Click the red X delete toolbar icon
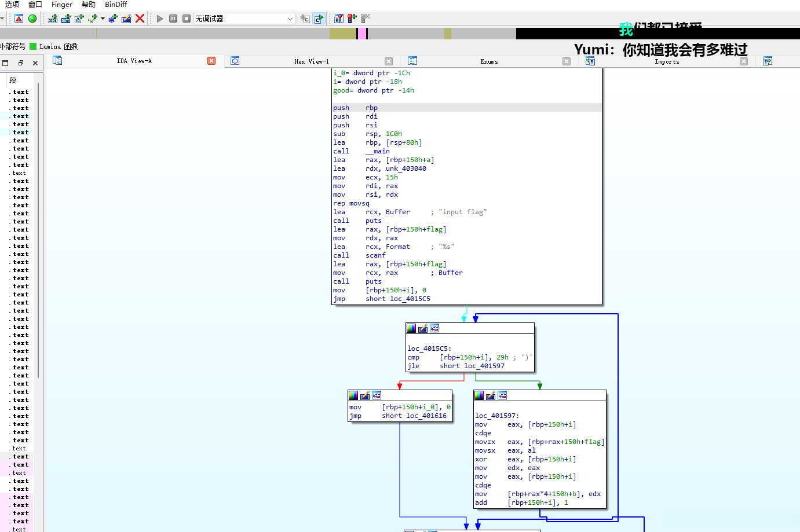This screenshot has width=800, height=532. [140, 19]
